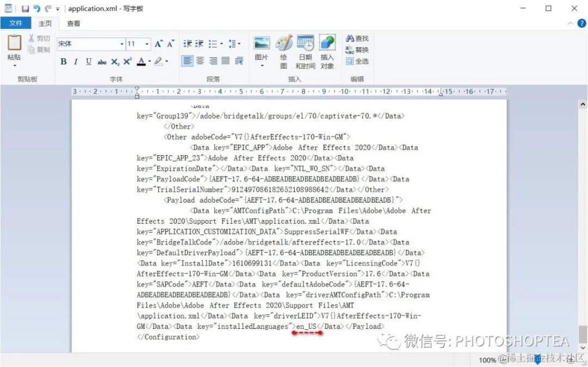Viewport: 588px width, 367px height.
Task: Open WordPad help via question mark
Action: tap(581, 23)
